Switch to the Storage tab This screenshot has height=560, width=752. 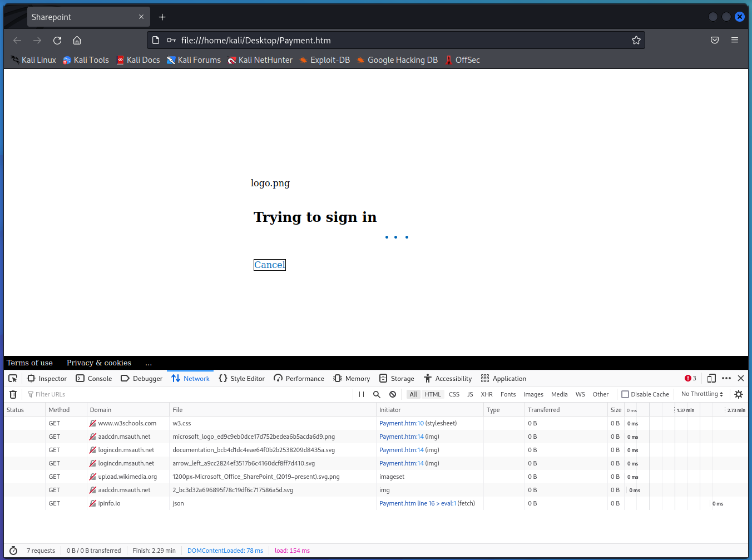tap(397, 378)
